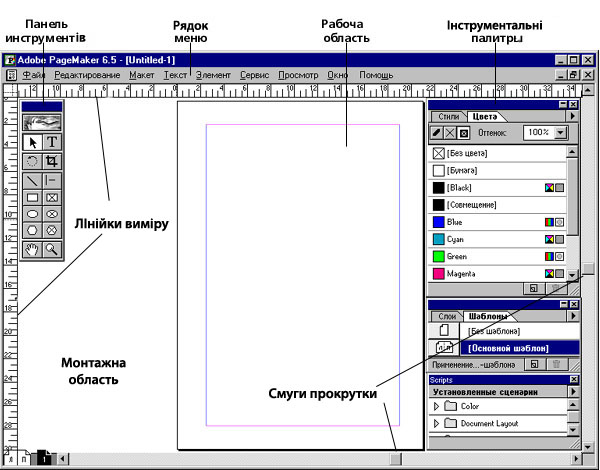Pick the Rectangle tool
This screenshot has width=600, height=470.
click(33, 197)
